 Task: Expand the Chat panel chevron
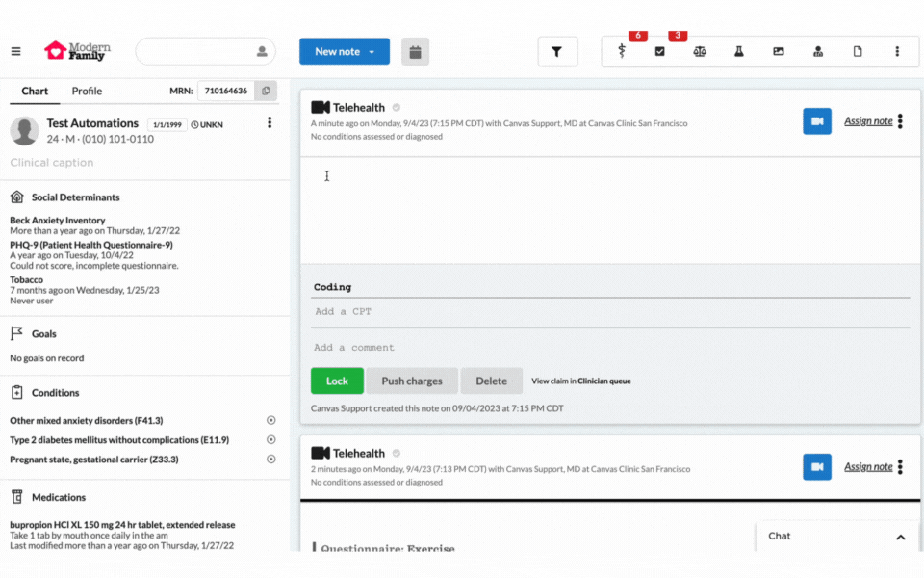(x=901, y=537)
